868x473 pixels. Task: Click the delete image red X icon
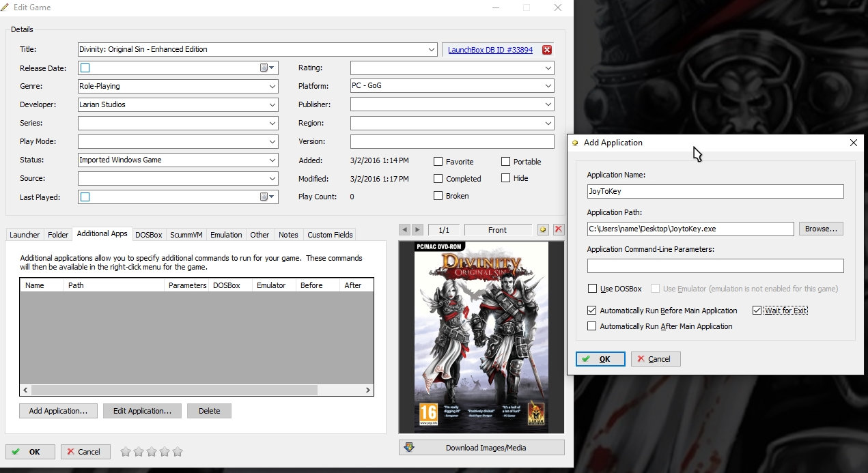(x=559, y=230)
